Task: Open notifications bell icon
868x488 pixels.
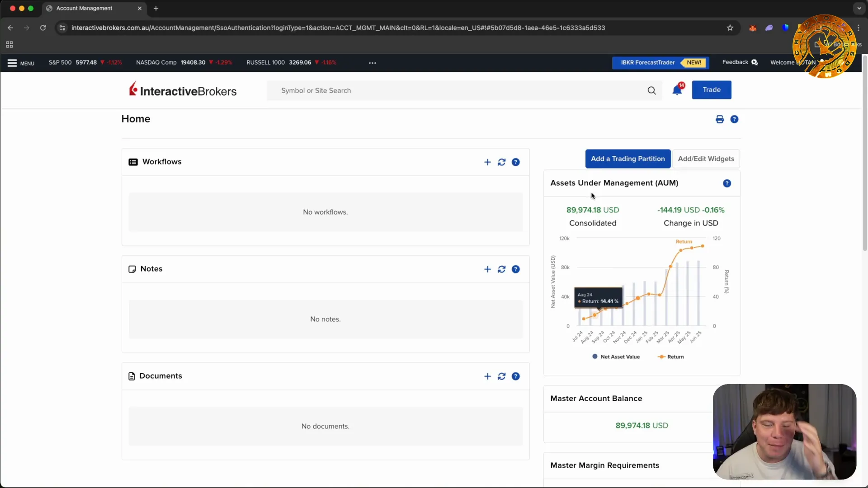Action: tap(677, 90)
